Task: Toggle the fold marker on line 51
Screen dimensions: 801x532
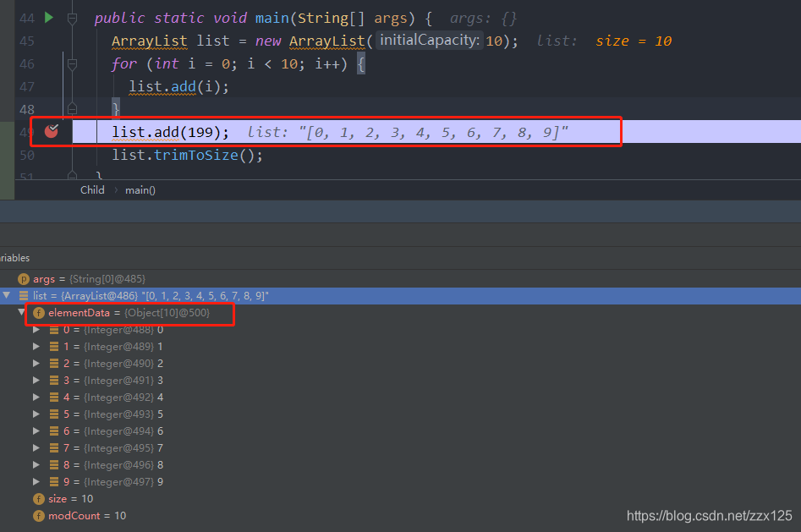Action: point(72,176)
